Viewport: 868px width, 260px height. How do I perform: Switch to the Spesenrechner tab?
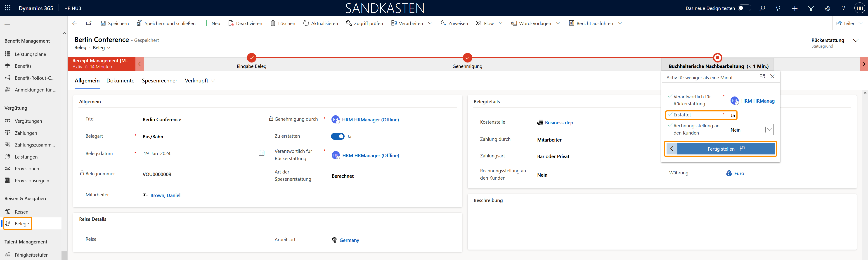point(159,81)
